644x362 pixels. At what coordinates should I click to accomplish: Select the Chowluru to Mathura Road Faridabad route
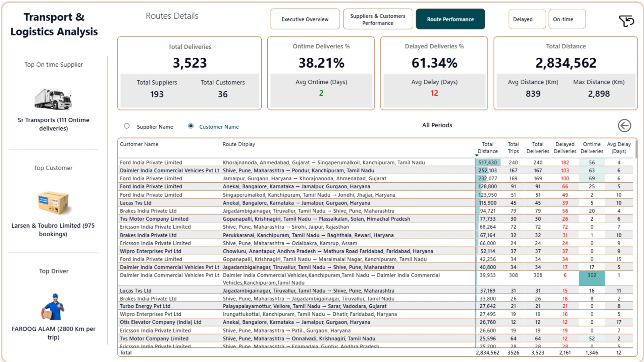pyautogui.click(x=376, y=251)
